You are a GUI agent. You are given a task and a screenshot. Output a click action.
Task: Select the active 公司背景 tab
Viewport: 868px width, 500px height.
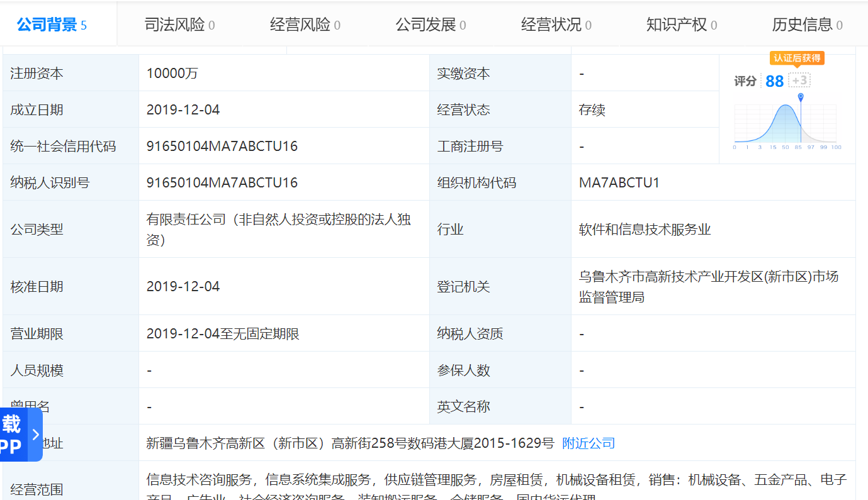click(52, 25)
